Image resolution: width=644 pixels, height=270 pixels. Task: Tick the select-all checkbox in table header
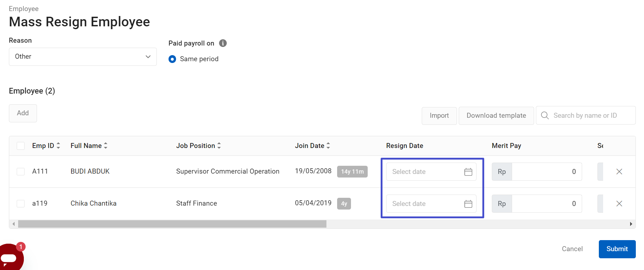(x=21, y=146)
